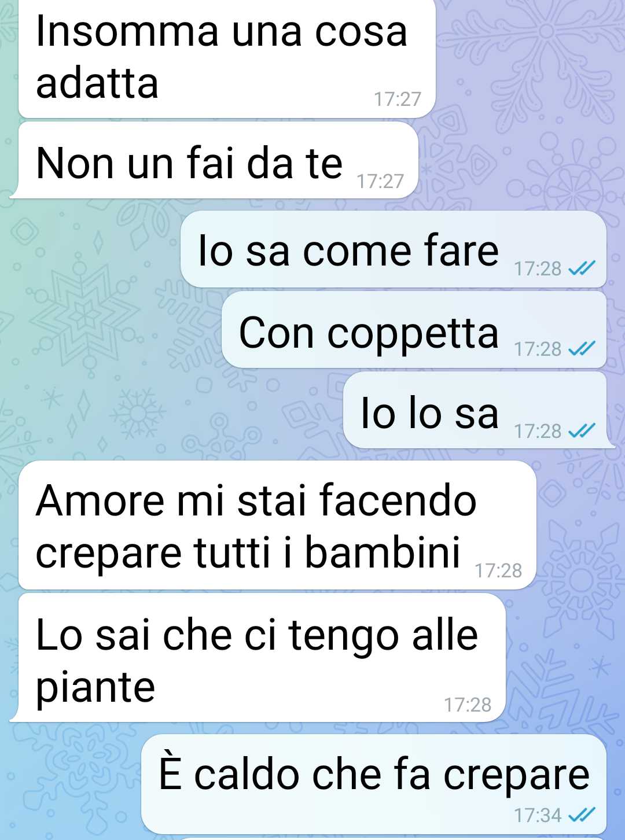Image resolution: width=625 pixels, height=840 pixels.
Task: Select 'Lo sai che ci tengo alle piante'
Action: (x=262, y=658)
